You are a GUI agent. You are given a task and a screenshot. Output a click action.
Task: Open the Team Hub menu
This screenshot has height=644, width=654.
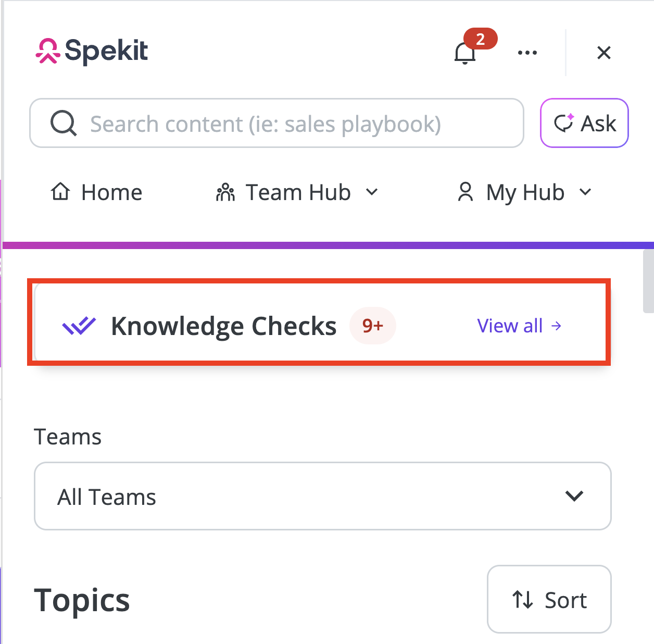click(297, 192)
